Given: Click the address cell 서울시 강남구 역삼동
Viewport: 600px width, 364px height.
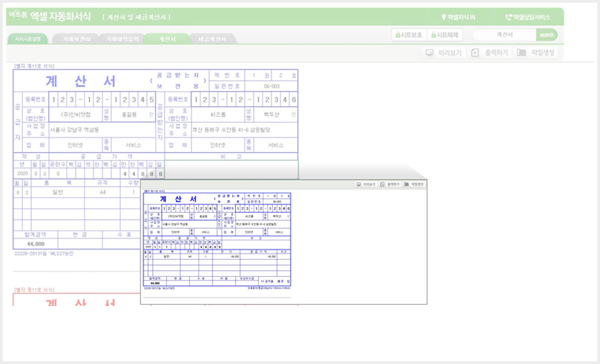Looking at the screenshot, I should pyautogui.click(x=102, y=130).
